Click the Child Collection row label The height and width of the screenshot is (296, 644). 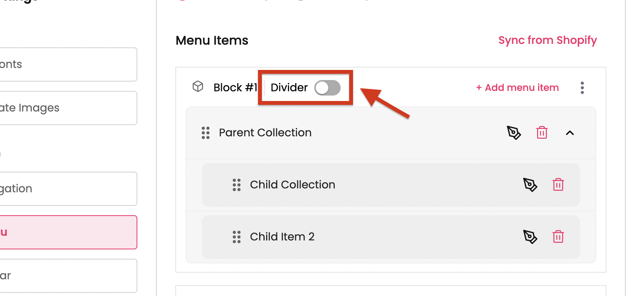293,185
